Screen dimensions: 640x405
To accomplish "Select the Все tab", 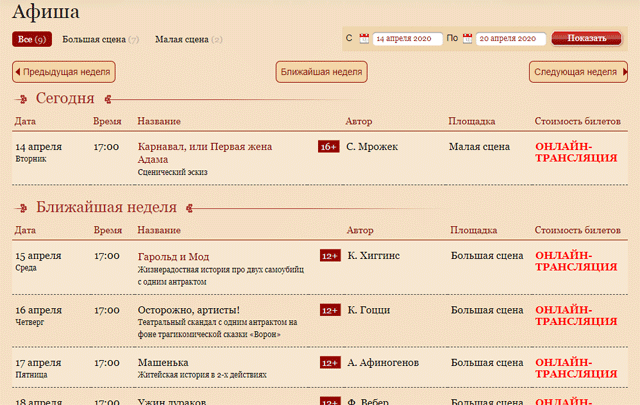I will 30,39.
